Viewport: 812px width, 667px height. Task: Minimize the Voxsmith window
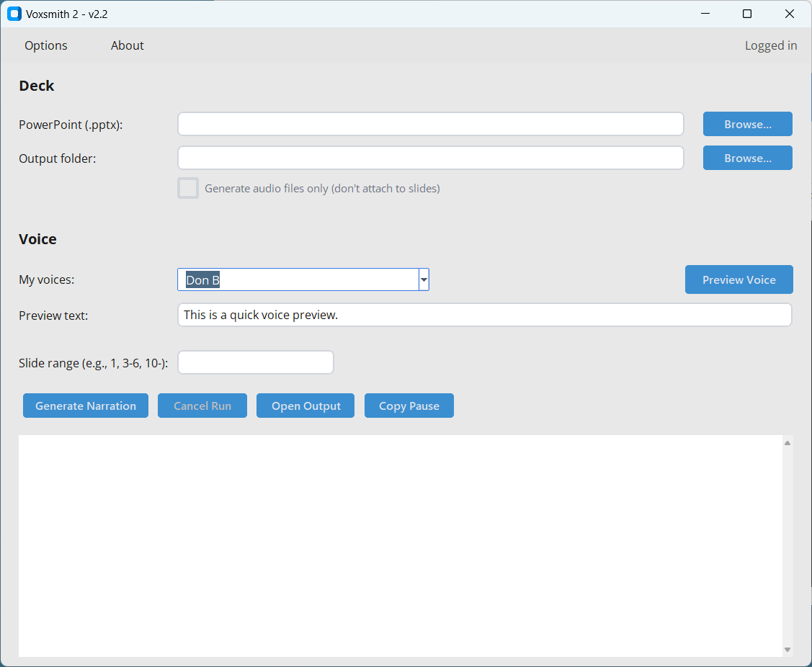coord(705,14)
